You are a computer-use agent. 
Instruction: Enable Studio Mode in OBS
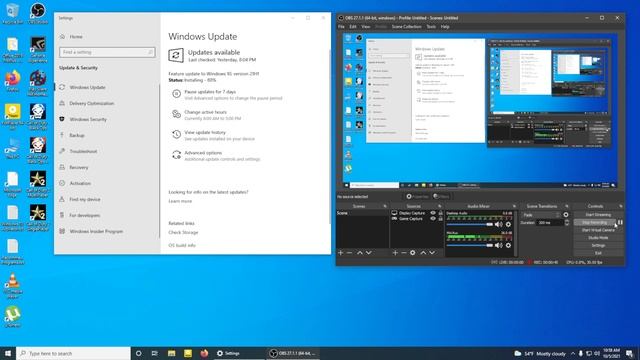[598, 238]
